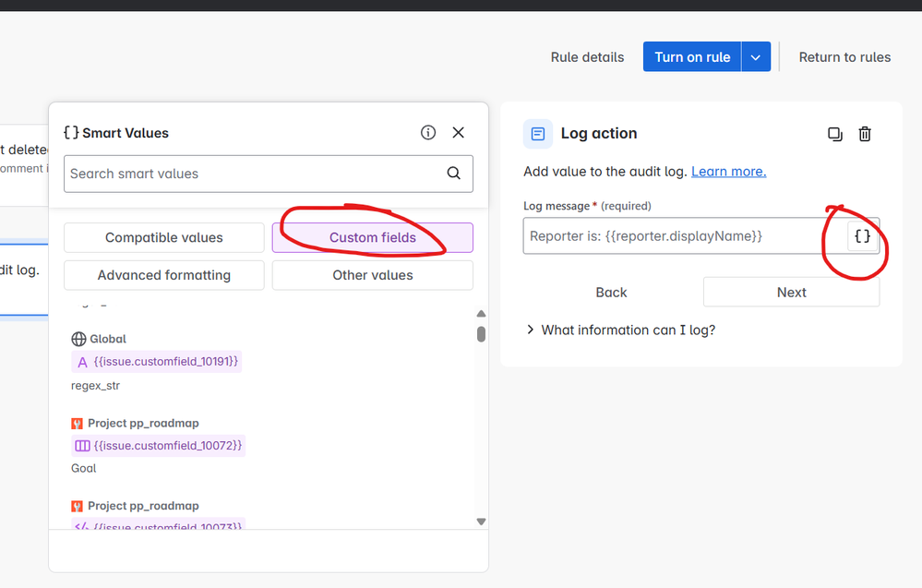The width and height of the screenshot is (922, 588).
Task: Click Project pp_roadmap heading above Goal
Action: (x=143, y=424)
